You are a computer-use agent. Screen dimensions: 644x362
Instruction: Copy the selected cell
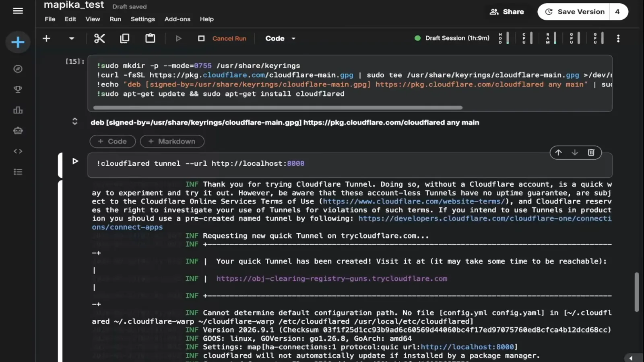pyautogui.click(x=125, y=38)
